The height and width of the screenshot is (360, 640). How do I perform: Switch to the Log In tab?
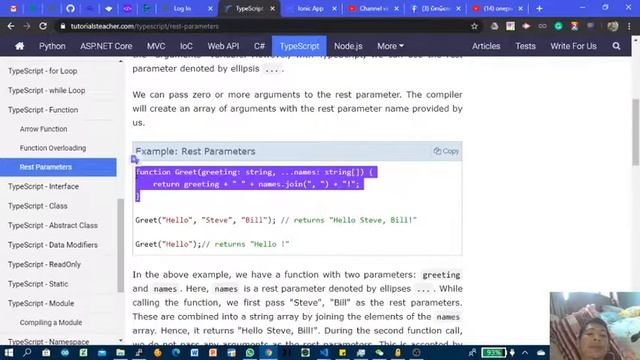point(182,8)
